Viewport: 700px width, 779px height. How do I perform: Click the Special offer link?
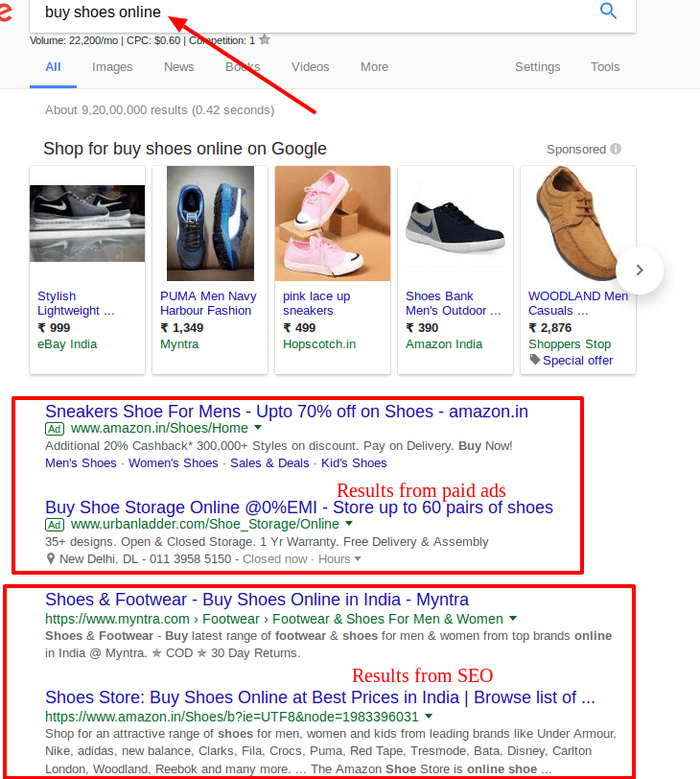coord(578,360)
